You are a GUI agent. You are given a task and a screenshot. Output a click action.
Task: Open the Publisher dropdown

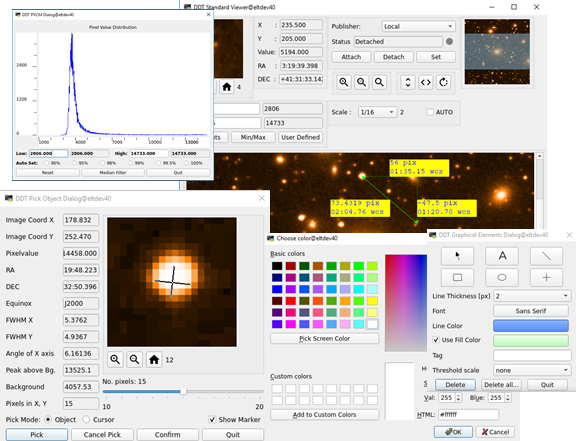coord(418,26)
